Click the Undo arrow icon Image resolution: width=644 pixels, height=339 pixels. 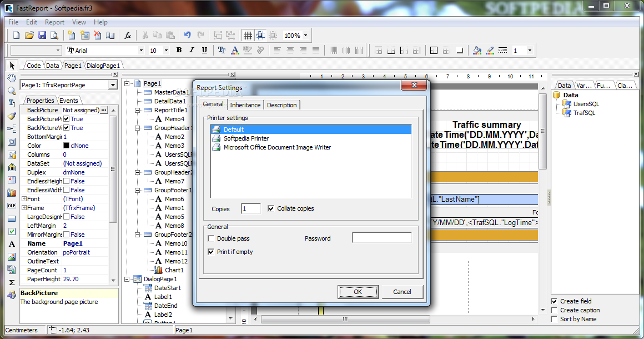point(188,36)
